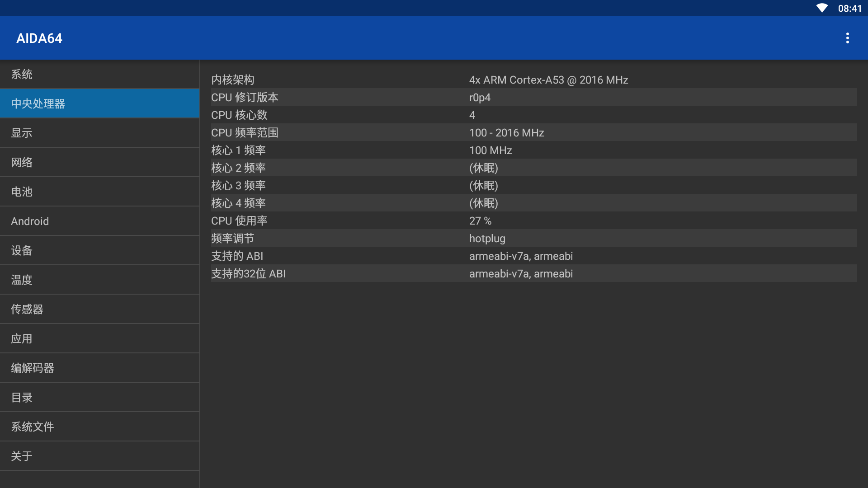Open the 显示 section

pyautogui.click(x=99, y=133)
